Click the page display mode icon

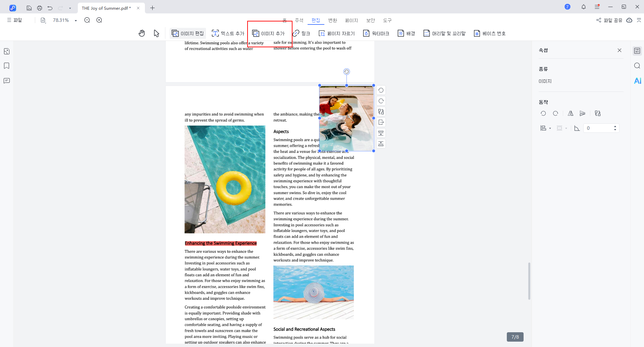pos(43,20)
